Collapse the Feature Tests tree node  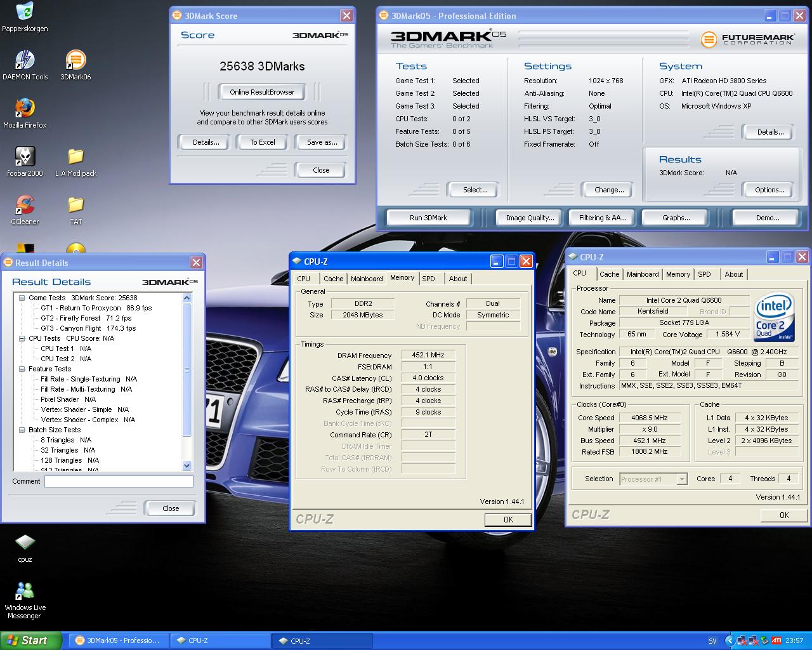[22, 369]
